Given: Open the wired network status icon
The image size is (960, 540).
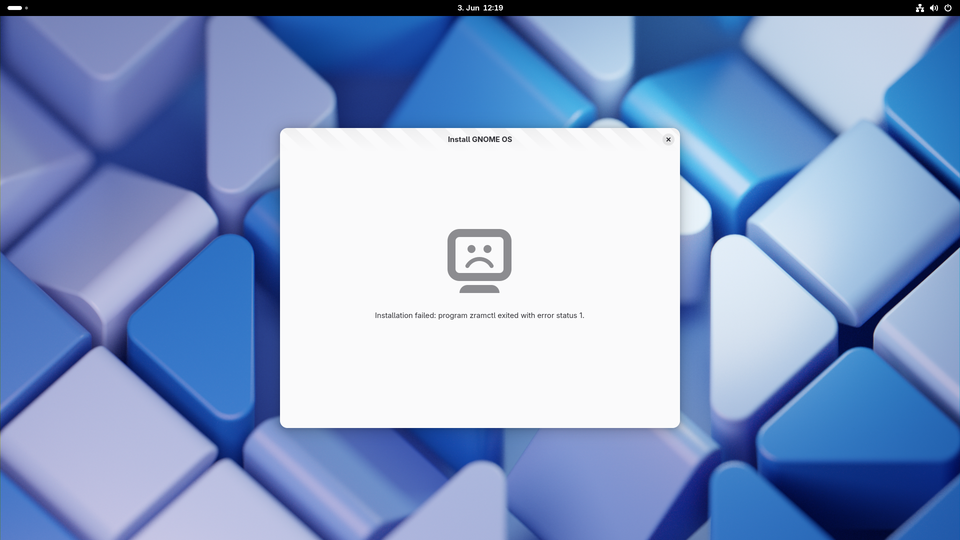Looking at the screenshot, I should tap(919, 8).
